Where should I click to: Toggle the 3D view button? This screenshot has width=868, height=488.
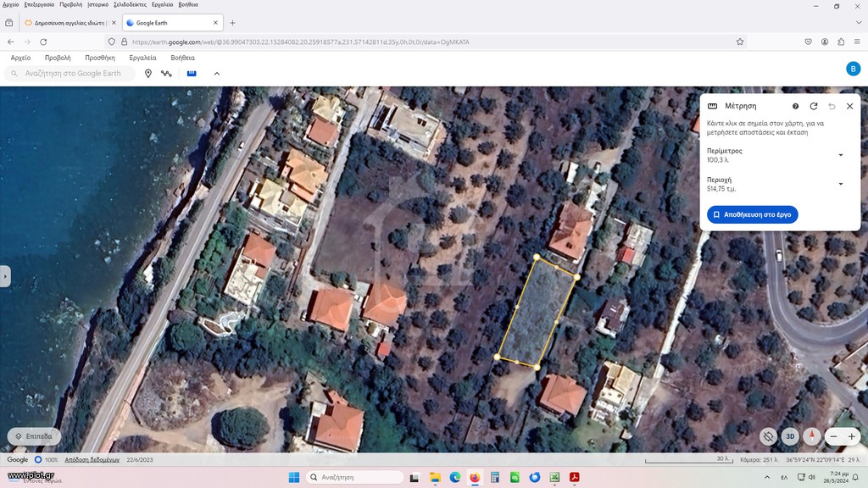pyautogui.click(x=790, y=436)
